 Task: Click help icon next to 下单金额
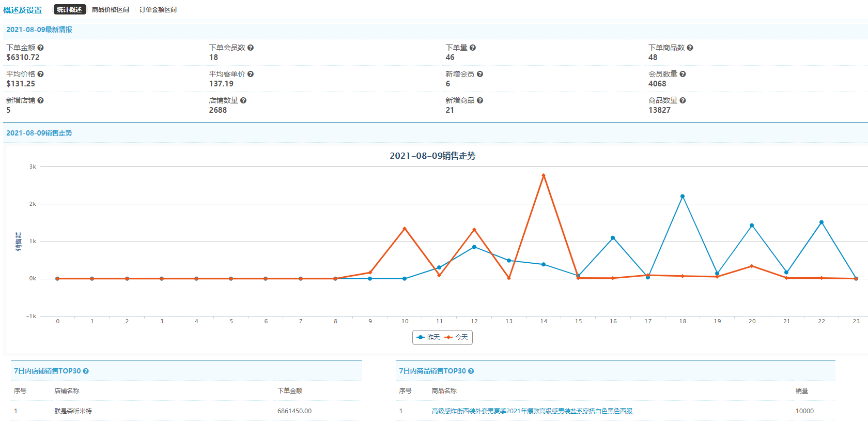[40, 48]
